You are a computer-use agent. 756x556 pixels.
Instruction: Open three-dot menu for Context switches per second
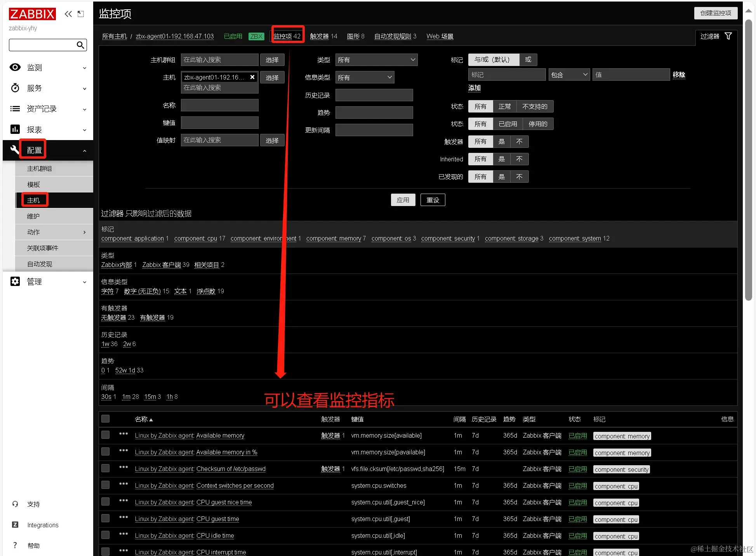coord(123,484)
